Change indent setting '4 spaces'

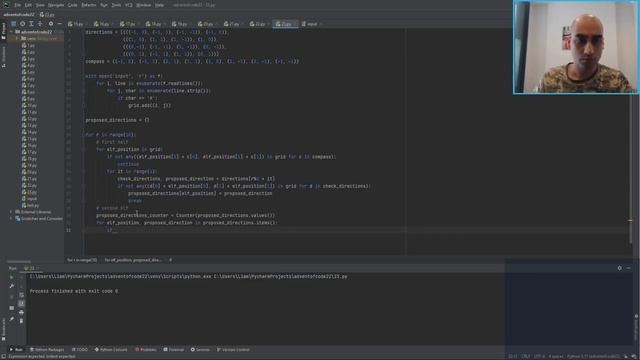(556, 356)
